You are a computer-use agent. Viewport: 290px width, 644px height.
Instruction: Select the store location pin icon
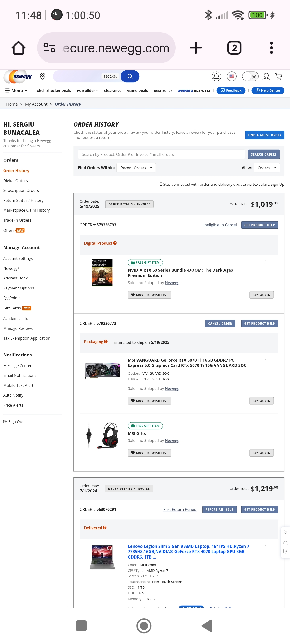click(43, 76)
